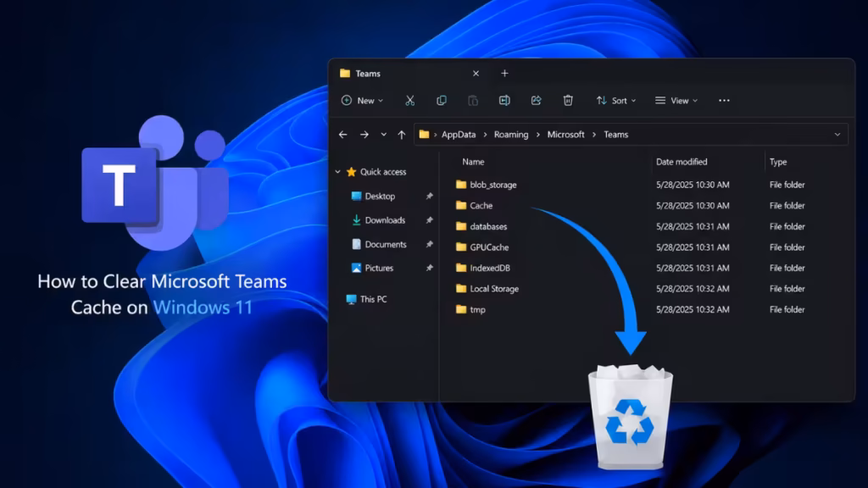This screenshot has width=868, height=488.
Task: Sort by the Type column header
Action: pyautogui.click(x=778, y=162)
